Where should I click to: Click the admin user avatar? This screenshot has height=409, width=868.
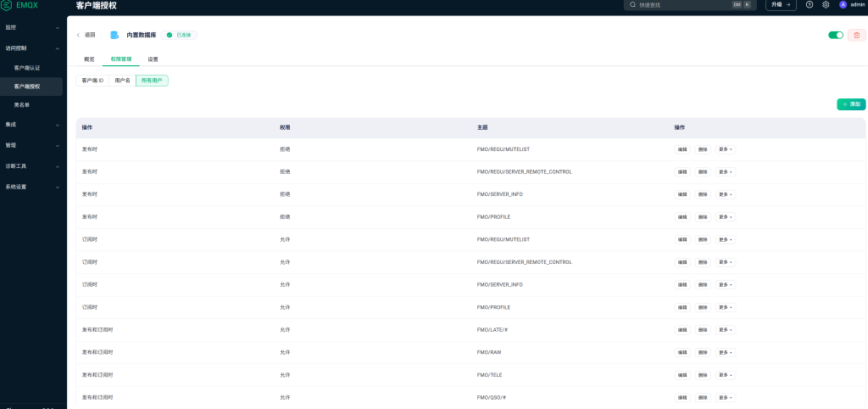coord(843,5)
